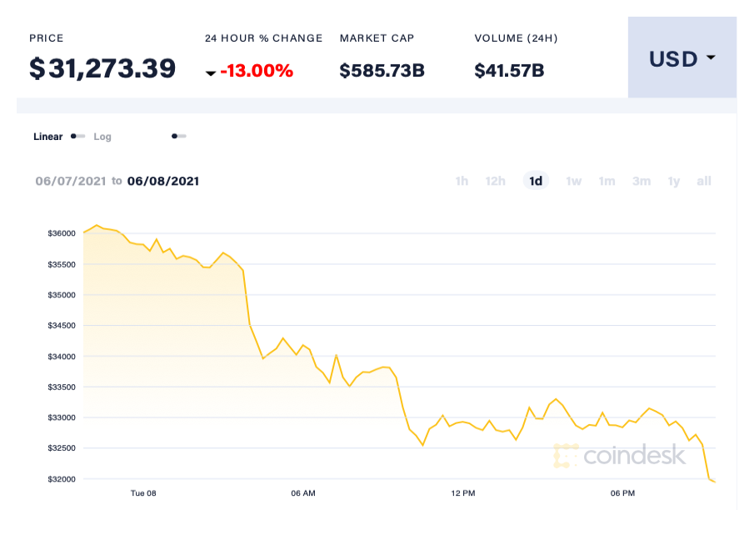Viewport: 754px width, 560px height.
Task: Click the red down-arrow beside -13.00%
Action: (212, 72)
